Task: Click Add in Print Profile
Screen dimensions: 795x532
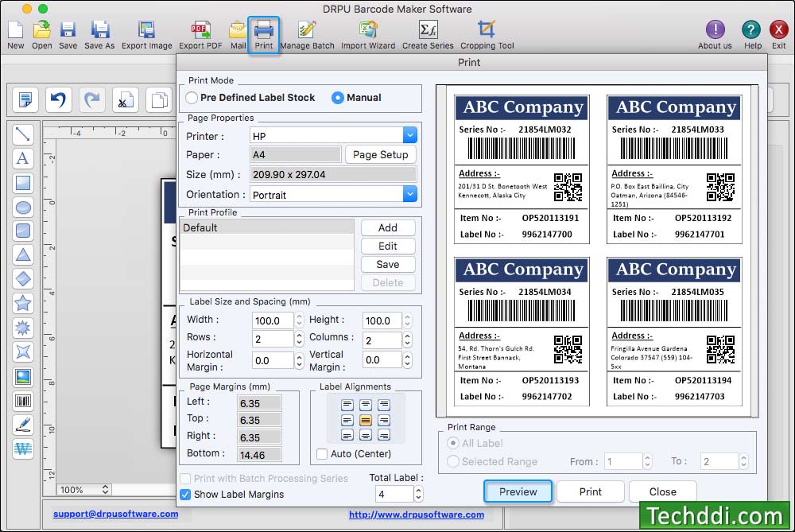Action: click(388, 227)
